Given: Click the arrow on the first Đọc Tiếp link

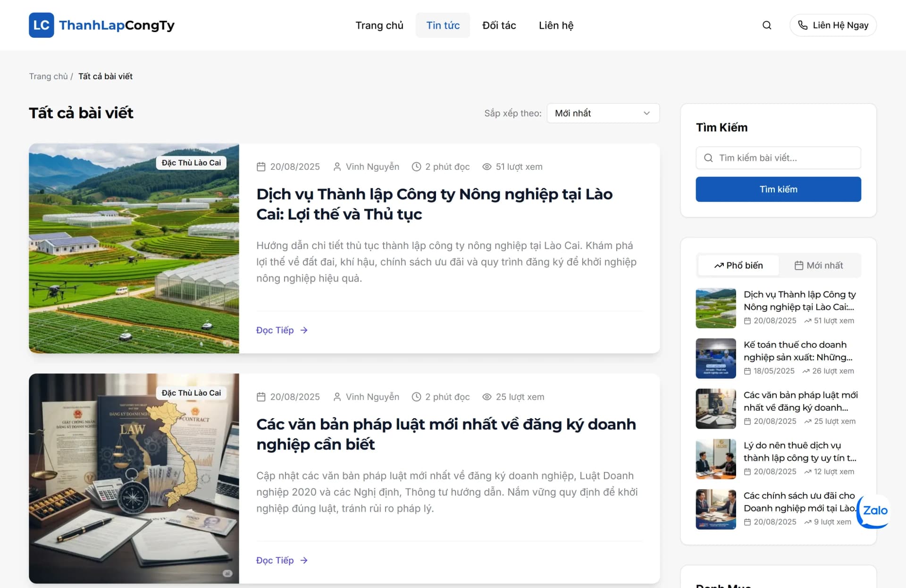Looking at the screenshot, I should pyautogui.click(x=304, y=330).
